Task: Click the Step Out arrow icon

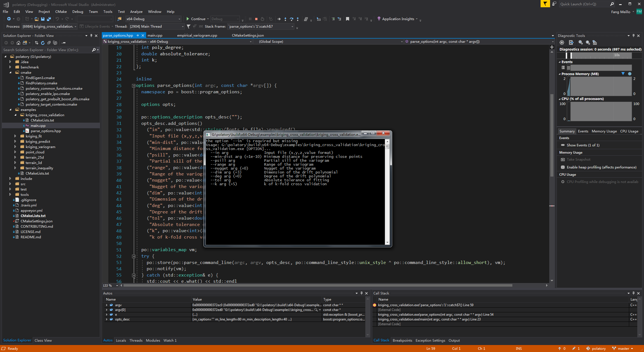Action: tap(298, 19)
